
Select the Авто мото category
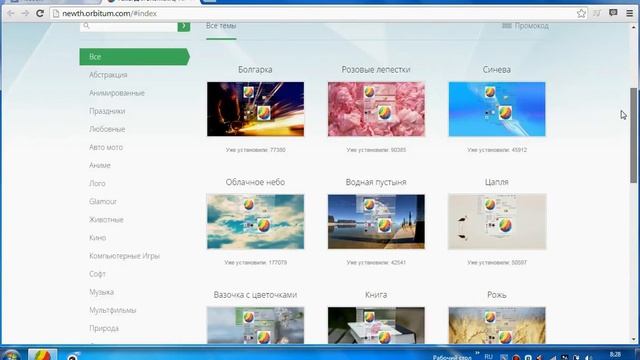[106, 147]
